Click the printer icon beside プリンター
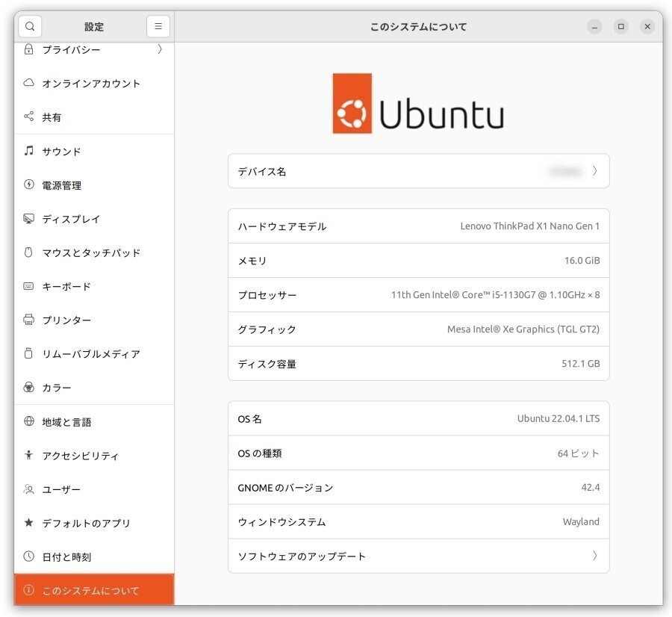This screenshot has width=672, height=617. tap(28, 320)
